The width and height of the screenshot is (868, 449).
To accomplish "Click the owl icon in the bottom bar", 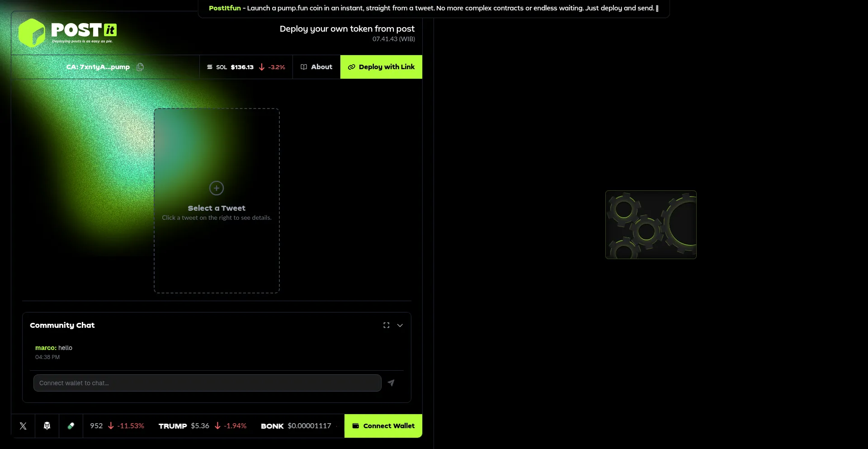I will click(47, 426).
